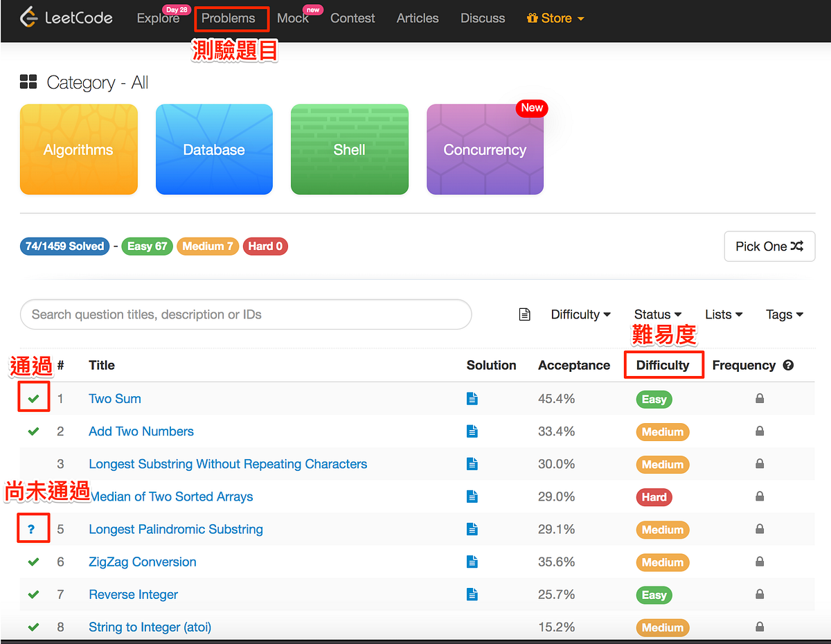Image resolution: width=831 pixels, height=644 pixels.
Task: Click the Category grid icon
Action: [28, 82]
